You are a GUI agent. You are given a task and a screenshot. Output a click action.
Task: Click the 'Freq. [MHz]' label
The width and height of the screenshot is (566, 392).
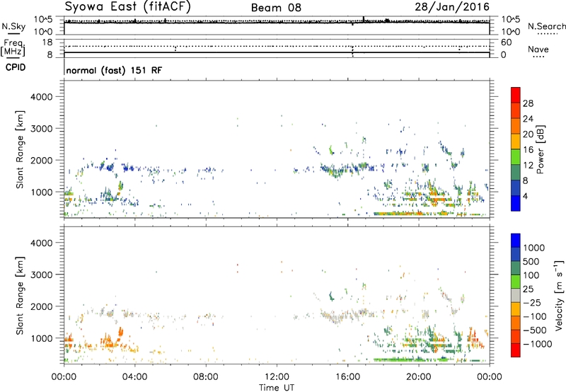(13, 47)
